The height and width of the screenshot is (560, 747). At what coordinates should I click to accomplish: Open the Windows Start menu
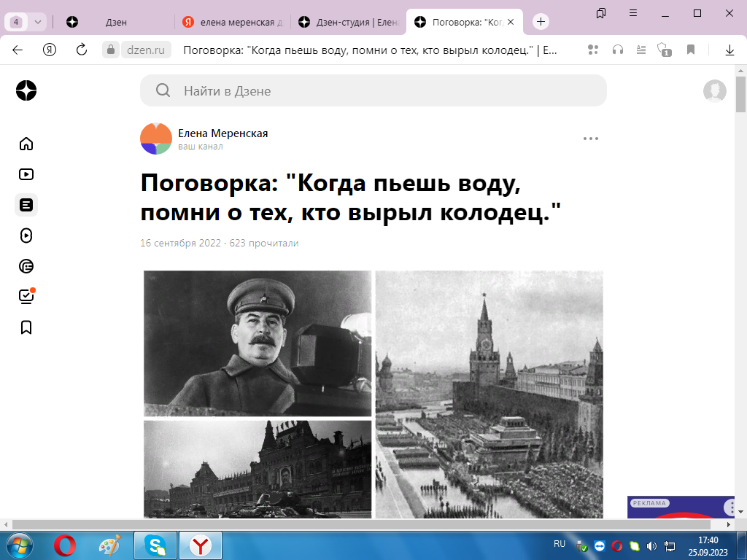point(18,545)
